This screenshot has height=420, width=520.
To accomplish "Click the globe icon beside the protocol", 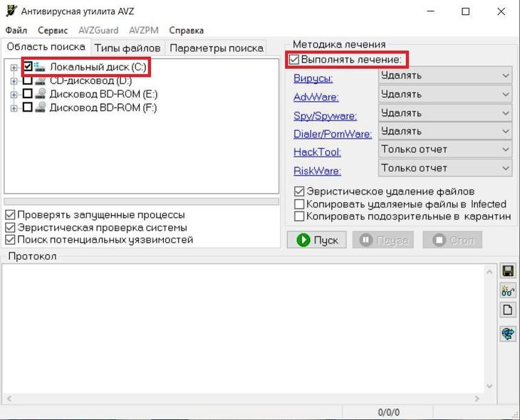I will [508, 333].
